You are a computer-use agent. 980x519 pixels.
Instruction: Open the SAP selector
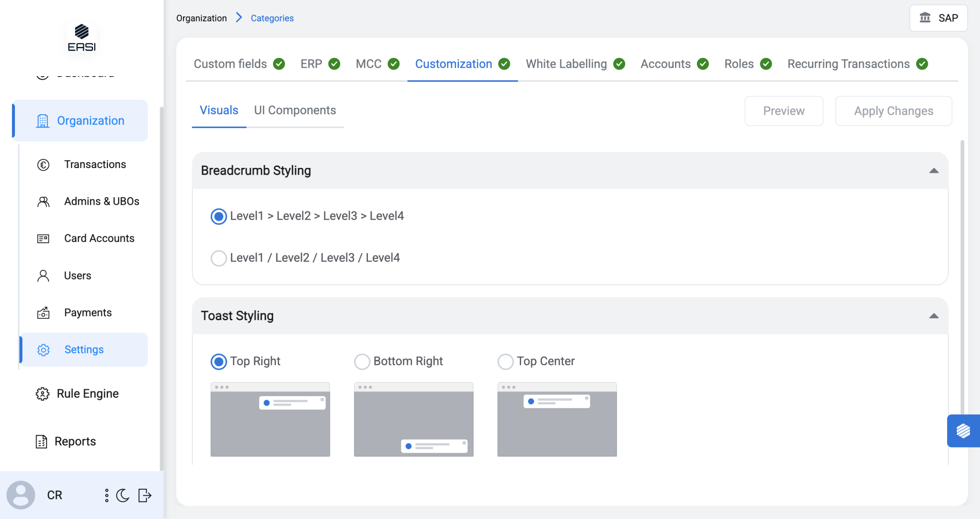[938, 18]
